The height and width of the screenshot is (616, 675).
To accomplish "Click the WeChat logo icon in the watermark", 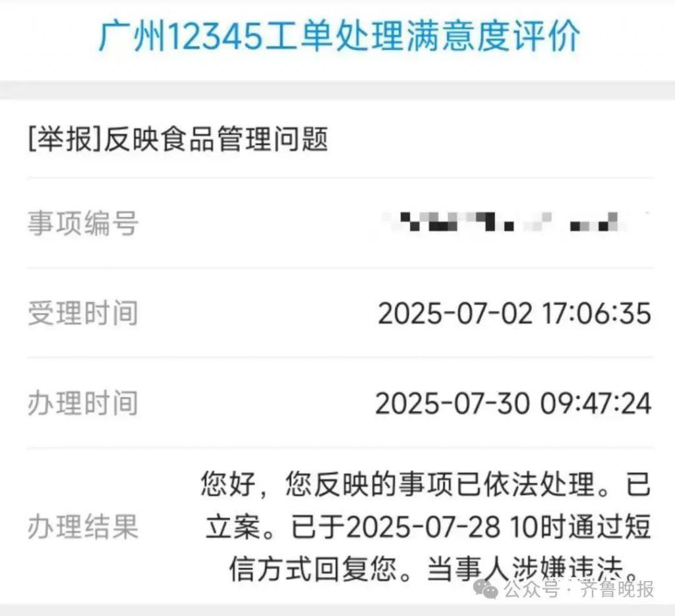I will point(486,589).
